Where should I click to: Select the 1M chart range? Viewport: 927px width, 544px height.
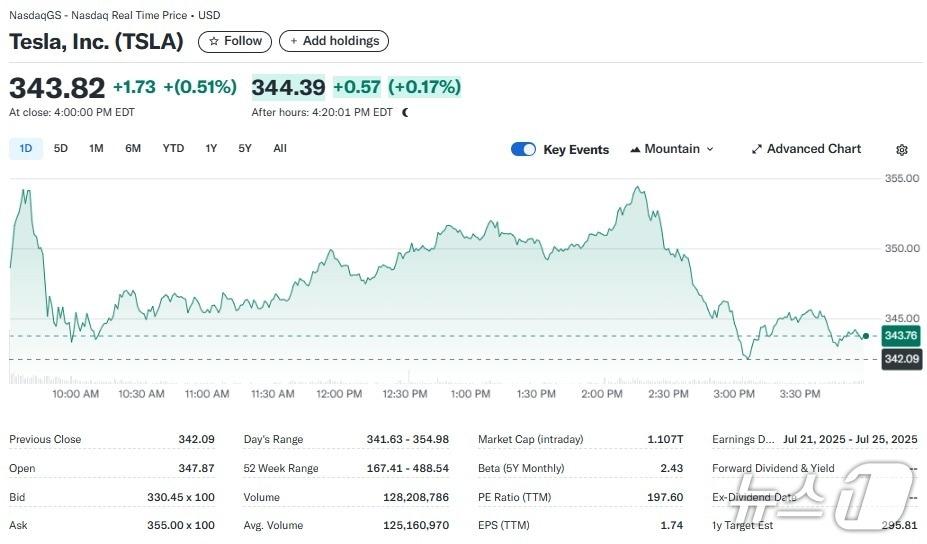click(x=96, y=148)
